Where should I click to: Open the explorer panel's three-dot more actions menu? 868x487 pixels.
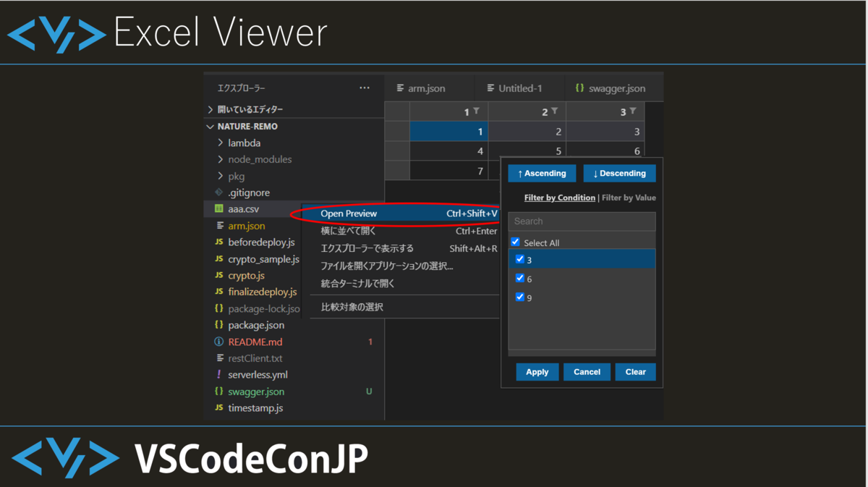click(365, 88)
